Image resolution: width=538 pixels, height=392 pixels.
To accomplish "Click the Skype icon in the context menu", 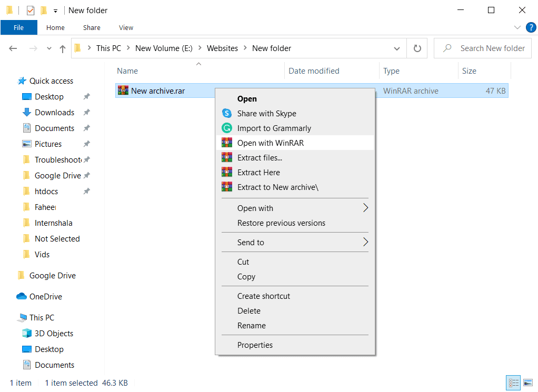I will 227,113.
